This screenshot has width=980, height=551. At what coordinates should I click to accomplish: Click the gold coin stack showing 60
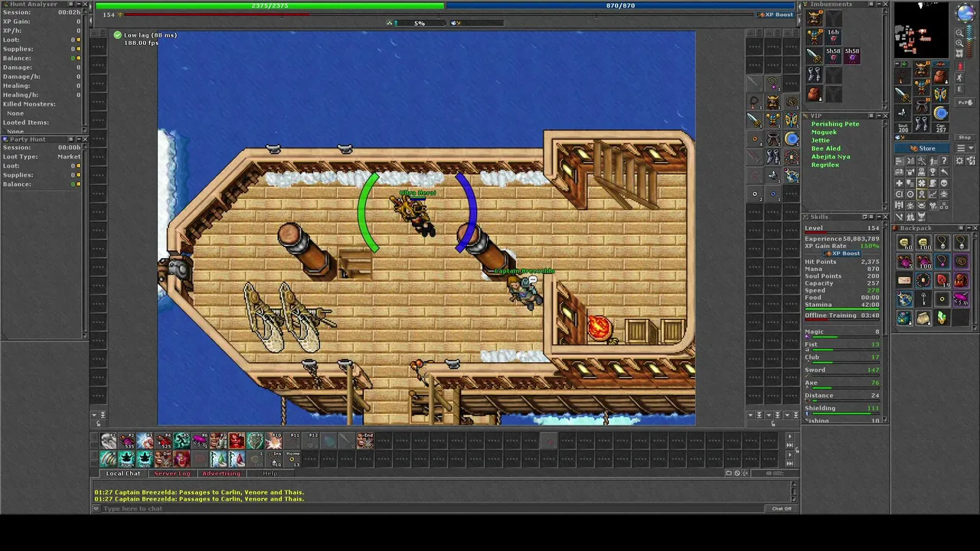tap(904, 243)
